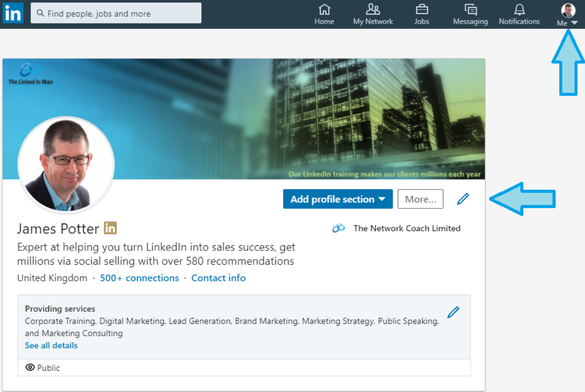
Task: Click The Network Coach Limited company logo
Action: coord(339,228)
